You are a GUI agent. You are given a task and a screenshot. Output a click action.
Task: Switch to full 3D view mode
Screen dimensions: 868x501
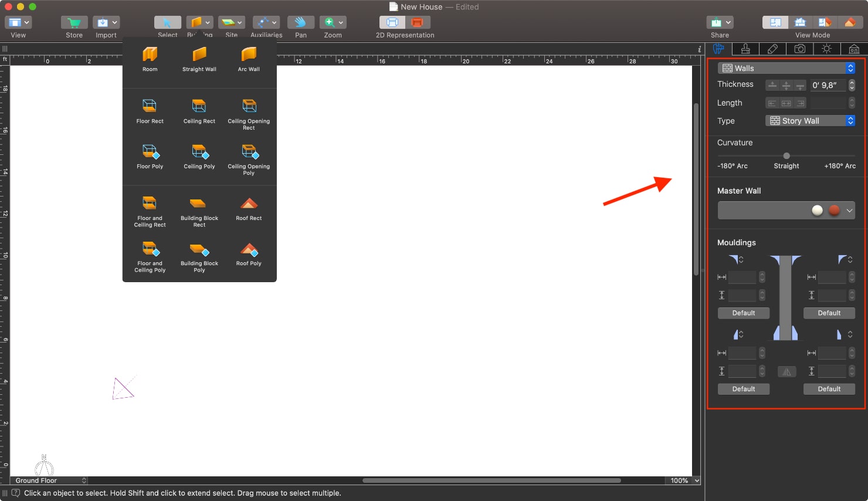point(850,22)
